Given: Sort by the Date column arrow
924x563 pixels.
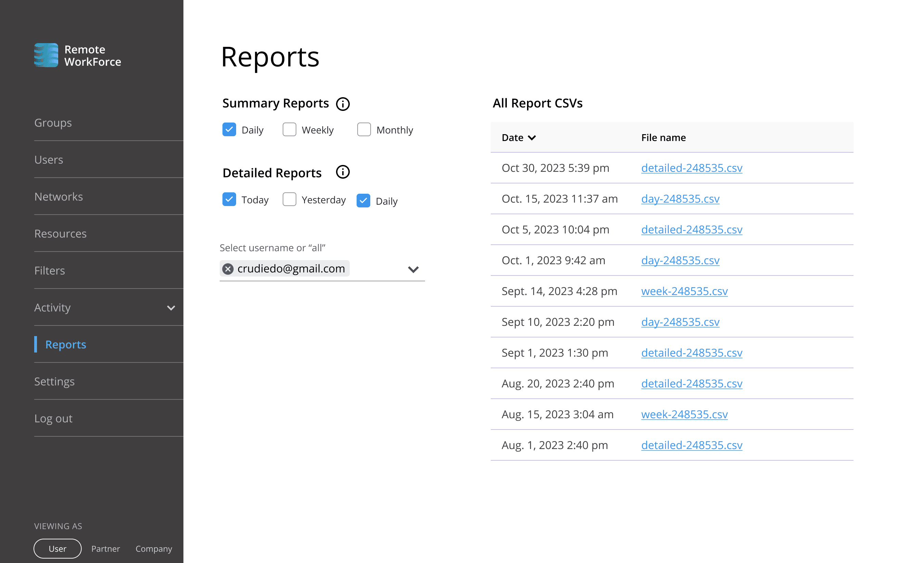Looking at the screenshot, I should pos(532,138).
